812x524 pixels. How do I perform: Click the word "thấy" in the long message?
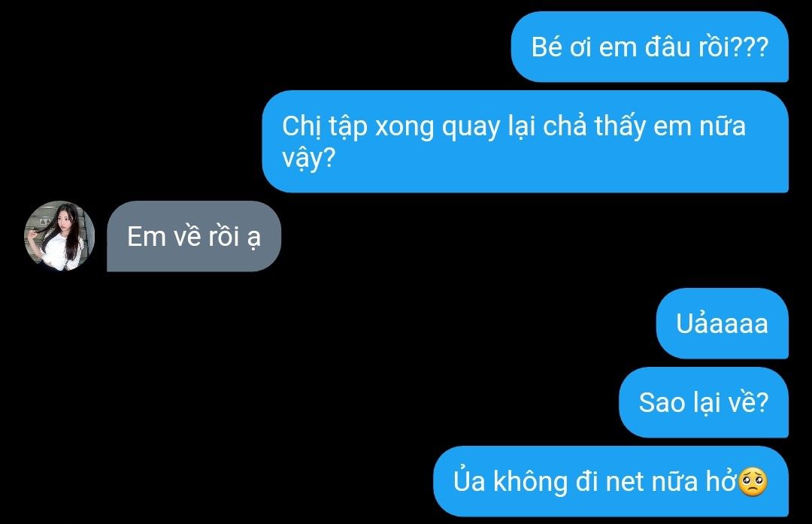point(620,126)
